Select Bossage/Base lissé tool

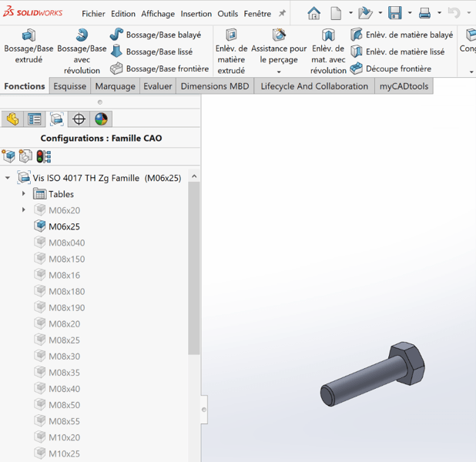[151, 52]
